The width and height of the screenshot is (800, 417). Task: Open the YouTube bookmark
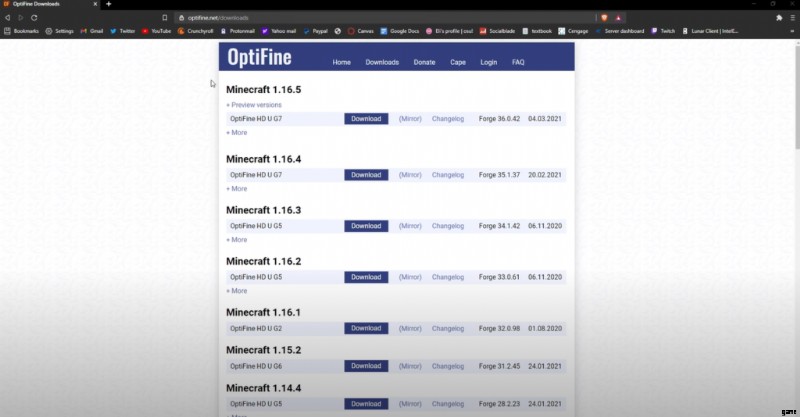pyautogui.click(x=157, y=31)
